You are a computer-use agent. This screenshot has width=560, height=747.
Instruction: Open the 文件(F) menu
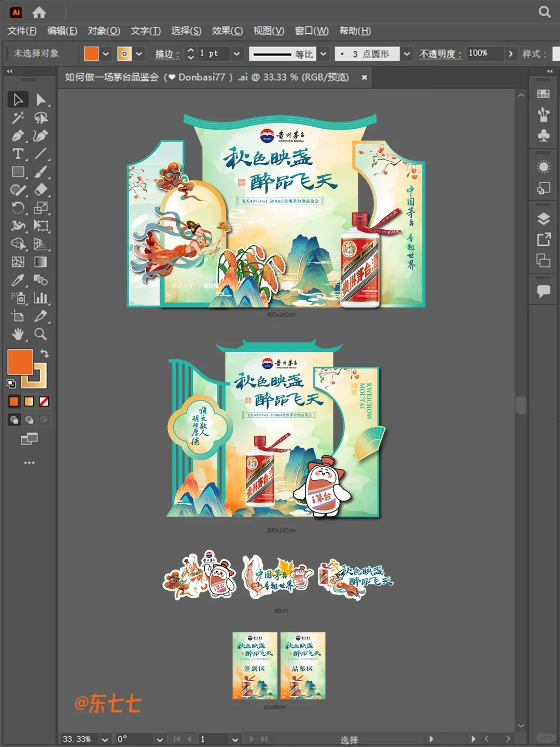point(22,31)
